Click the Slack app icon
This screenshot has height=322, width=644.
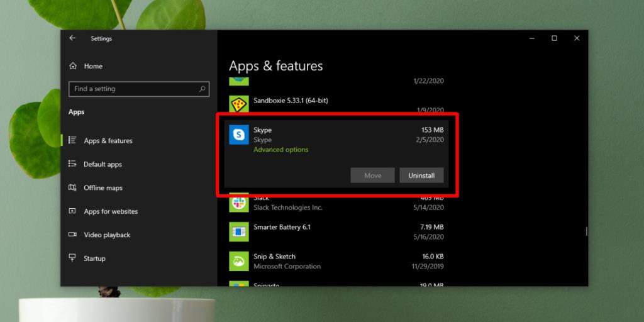(x=238, y=203)
